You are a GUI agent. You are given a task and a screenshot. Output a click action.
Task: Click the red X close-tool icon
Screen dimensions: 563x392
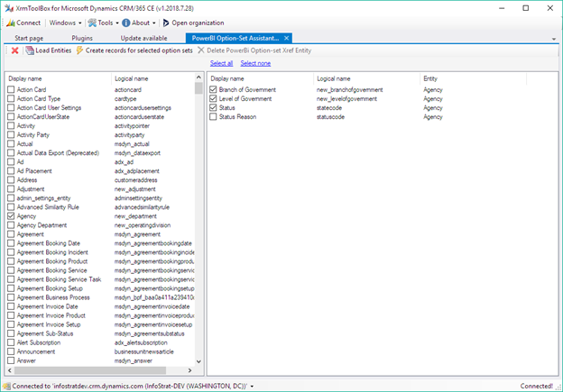coord(14,50)
